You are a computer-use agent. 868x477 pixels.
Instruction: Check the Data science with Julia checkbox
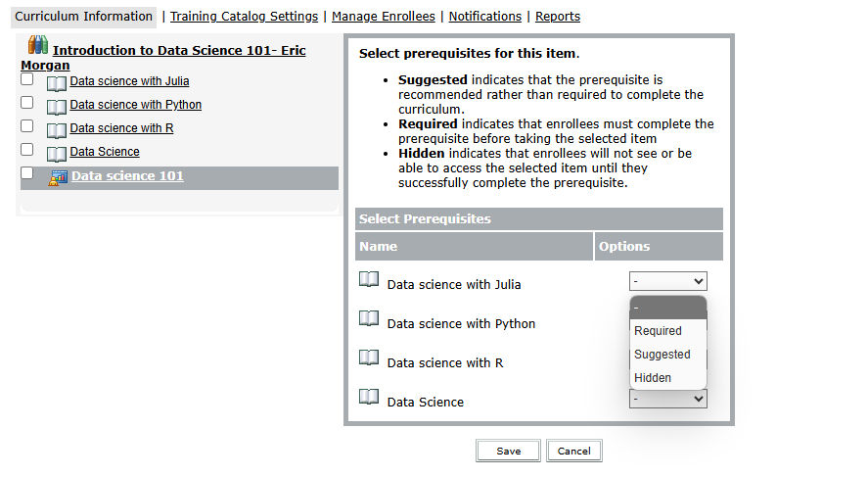coord(27,79)
